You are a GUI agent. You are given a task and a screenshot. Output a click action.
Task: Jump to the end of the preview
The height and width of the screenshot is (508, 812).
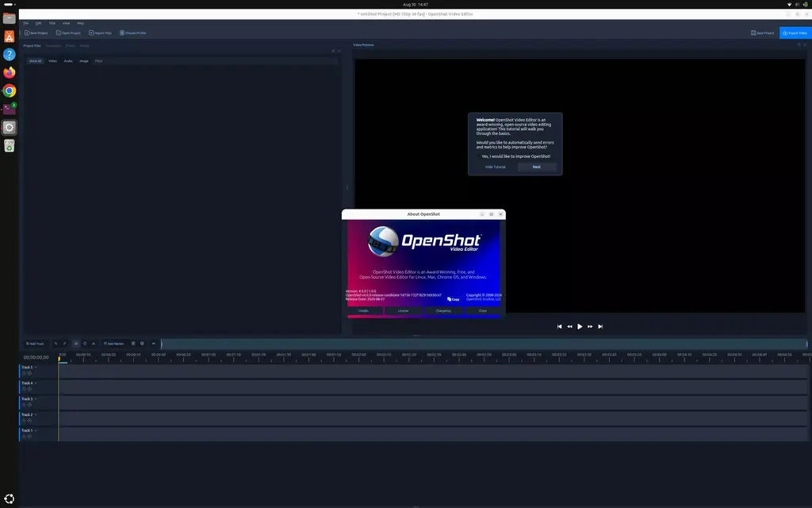tap(600, 326)
